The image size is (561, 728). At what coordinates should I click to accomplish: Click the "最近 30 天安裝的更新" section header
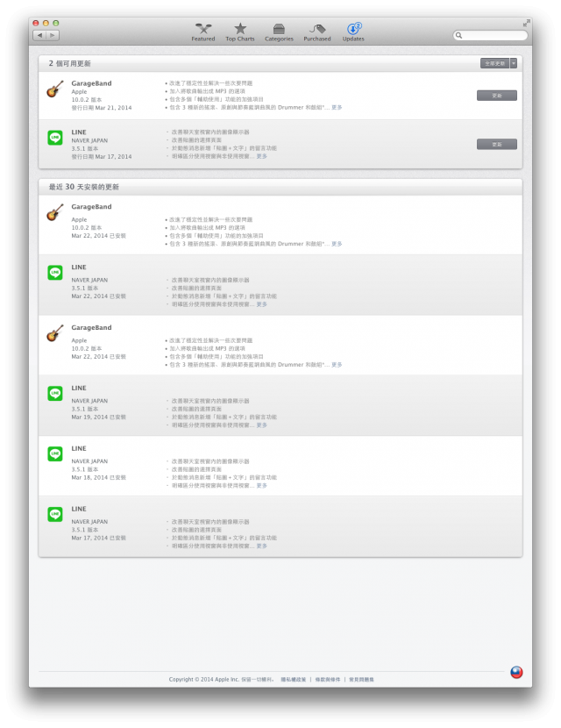pos(84,187)
